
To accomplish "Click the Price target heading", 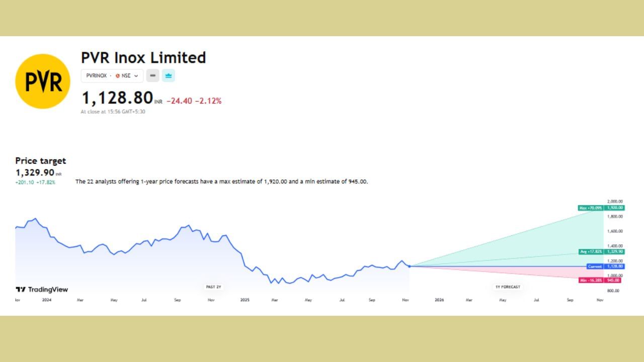I will point(41,161).
